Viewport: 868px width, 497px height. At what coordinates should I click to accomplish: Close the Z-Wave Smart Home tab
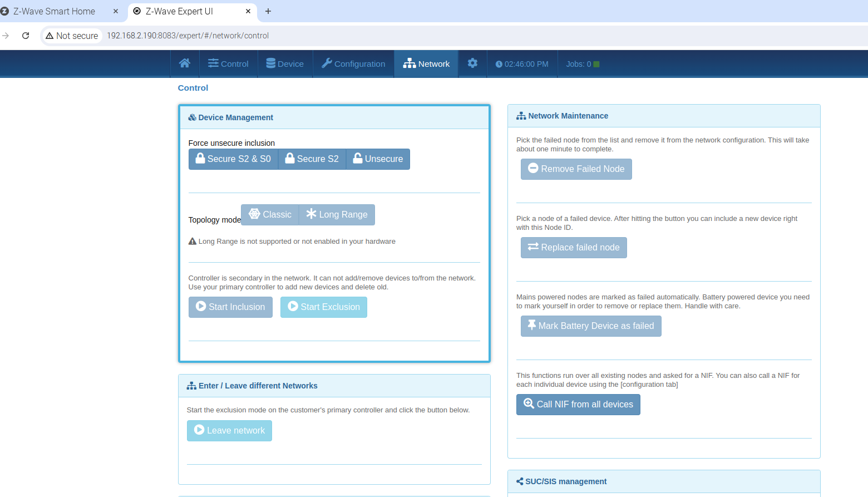click(x=116, y=11)
